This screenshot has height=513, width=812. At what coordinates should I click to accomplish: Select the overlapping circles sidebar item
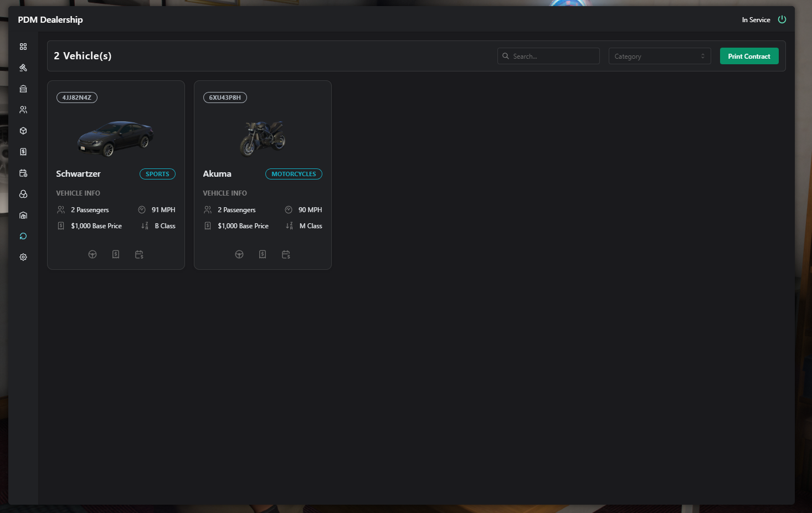pyautogui.click(x=23, y=194)
